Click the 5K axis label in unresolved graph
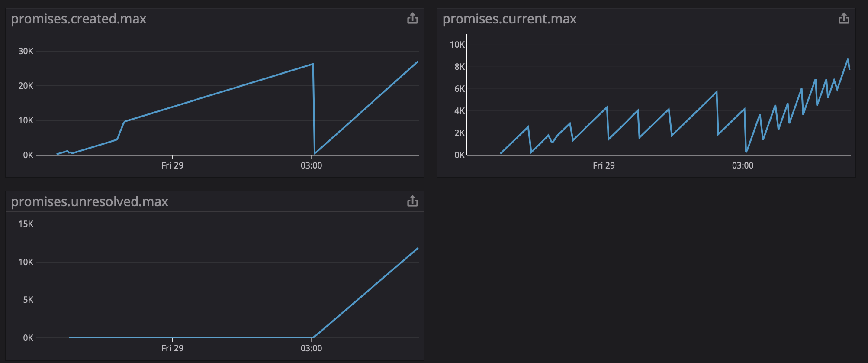The width and height of the screenshot is (868, 363). click(28, 300)
